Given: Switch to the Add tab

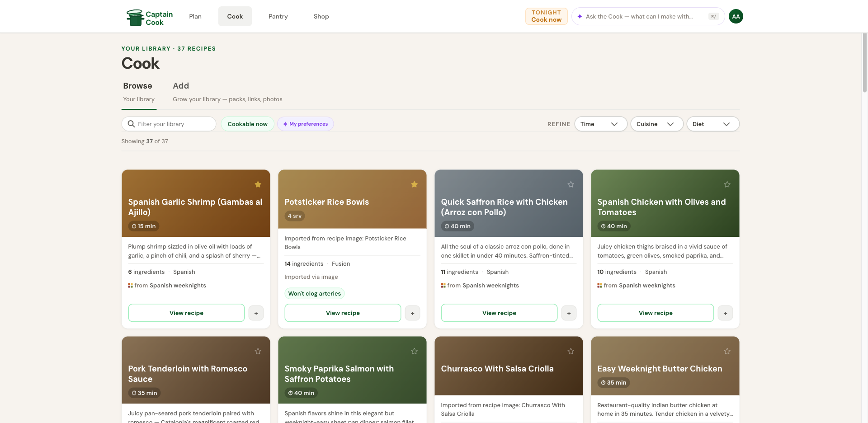Looking at the screenshot, I should [x=227, y=92].
